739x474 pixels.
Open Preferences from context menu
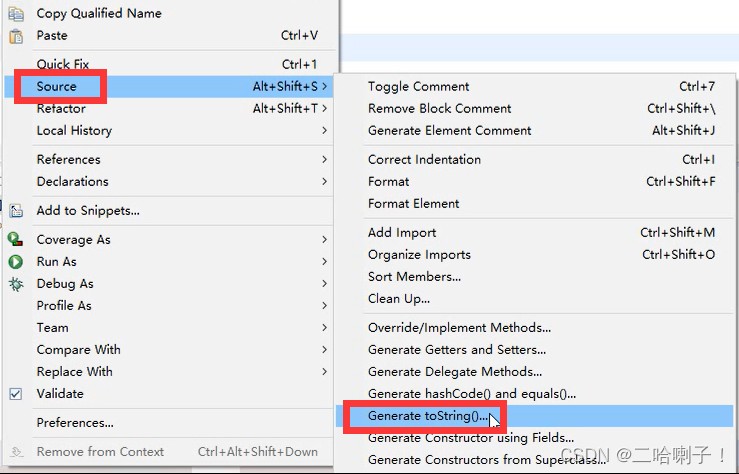[x=75, y=423]
